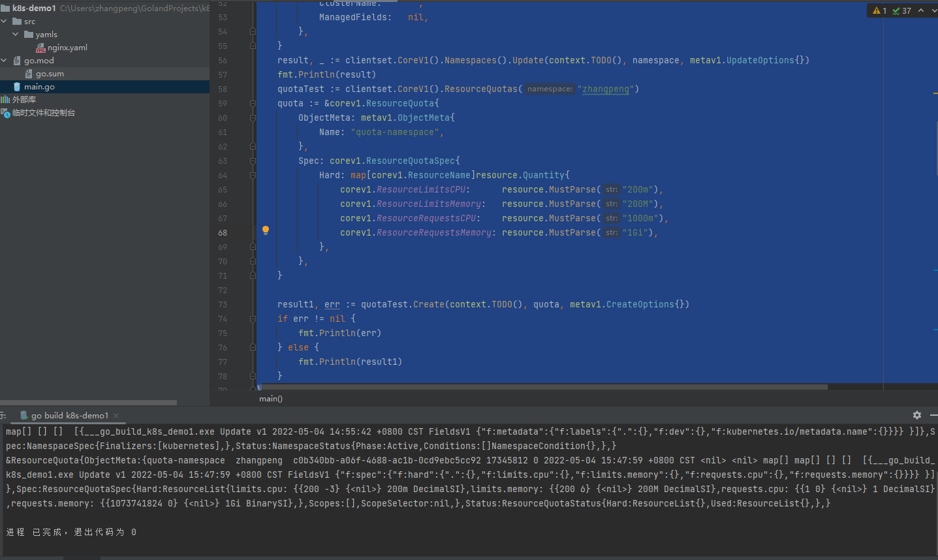The height and width of the screenshot is (560, 938).
Task: Click the yellow lightbulb quick-fix icon
Action: pyautogui.click(x=266, y=230)
